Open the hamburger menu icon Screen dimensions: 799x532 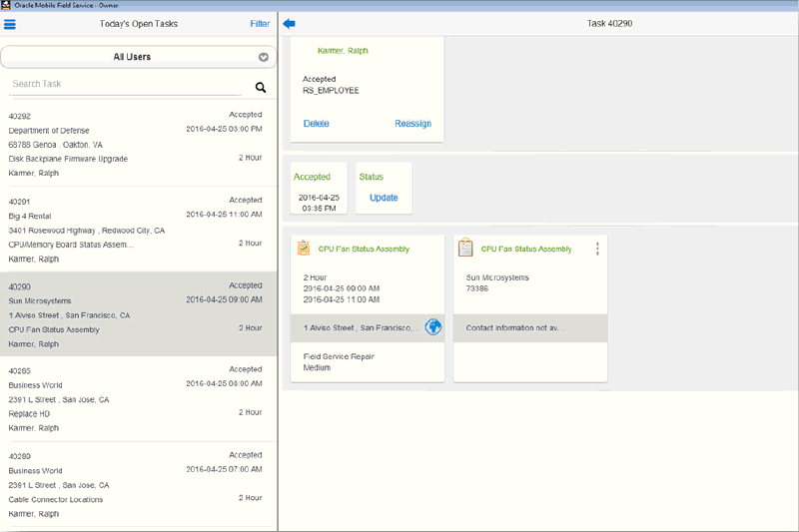pos(10,24)
